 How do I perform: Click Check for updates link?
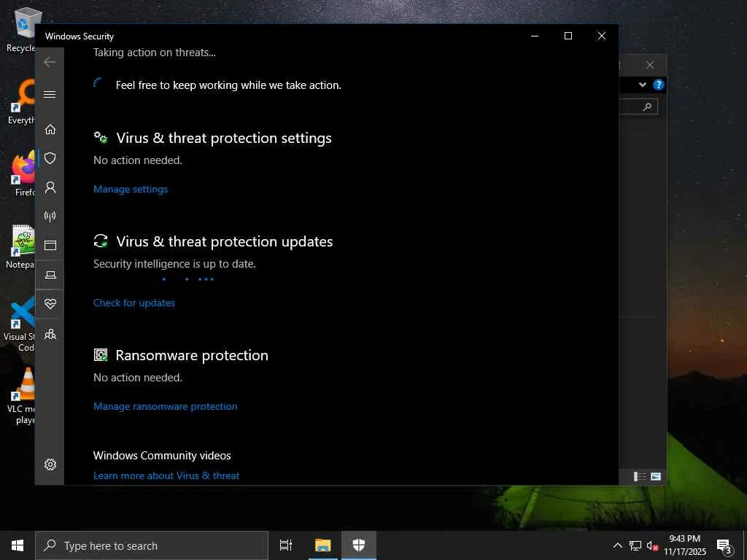[x=134, y=303]
